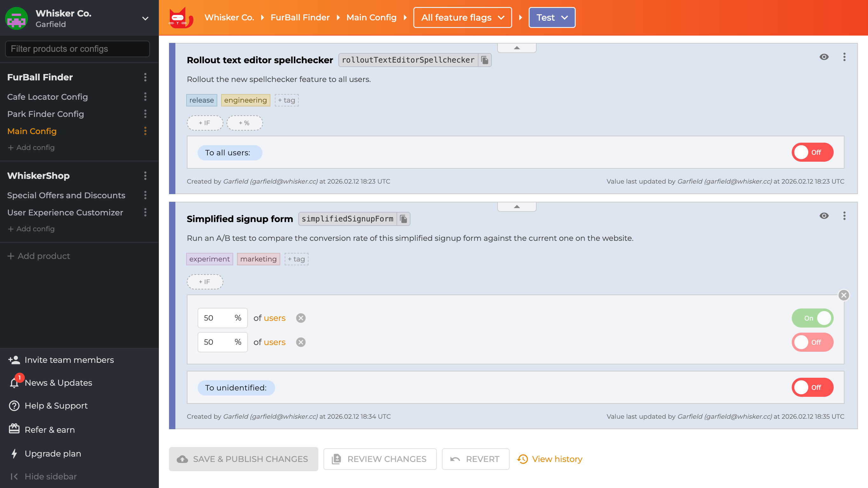The height and width of the screenshot is (488, 868).
Task: Open the Refer & earn page
Action: point(50,429)
